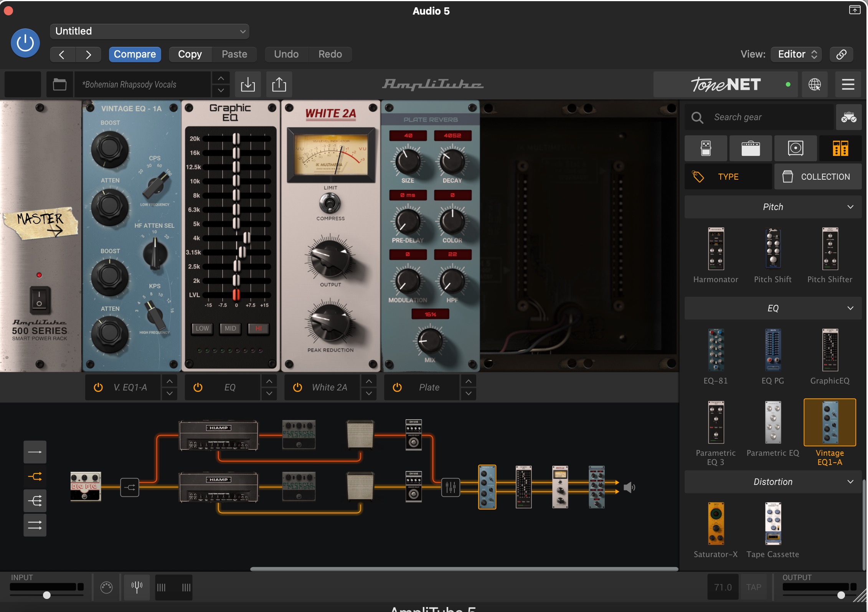Image resolution: width=868 pixels, height=612 pixels.
Task: Open ToneNET panel
Action: 725,84
